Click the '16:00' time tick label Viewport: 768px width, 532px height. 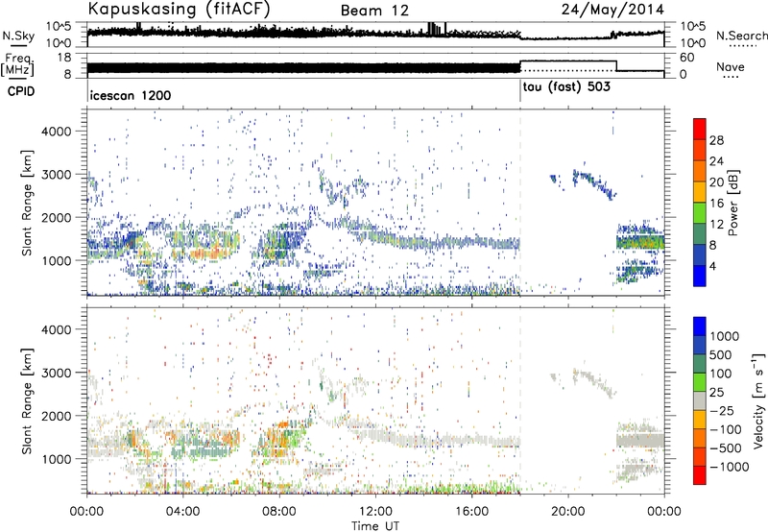pyautogui.click(x=471, y=512)
